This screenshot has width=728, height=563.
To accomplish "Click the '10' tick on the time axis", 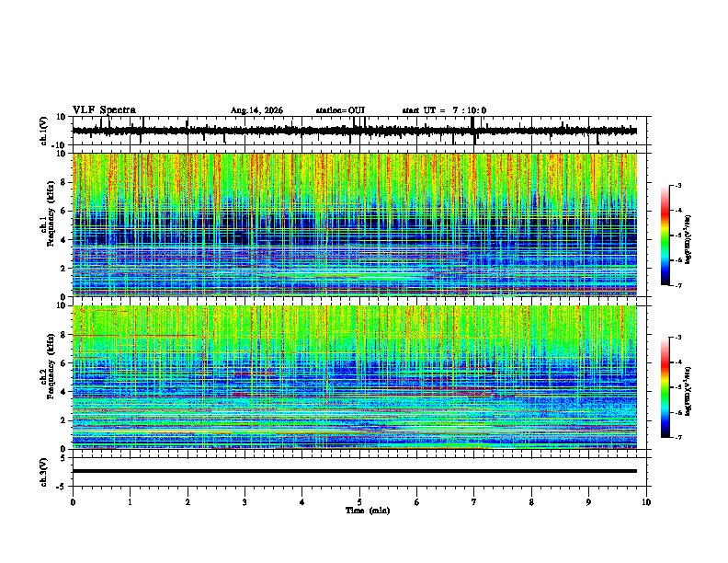I will [x=646, y=502].
